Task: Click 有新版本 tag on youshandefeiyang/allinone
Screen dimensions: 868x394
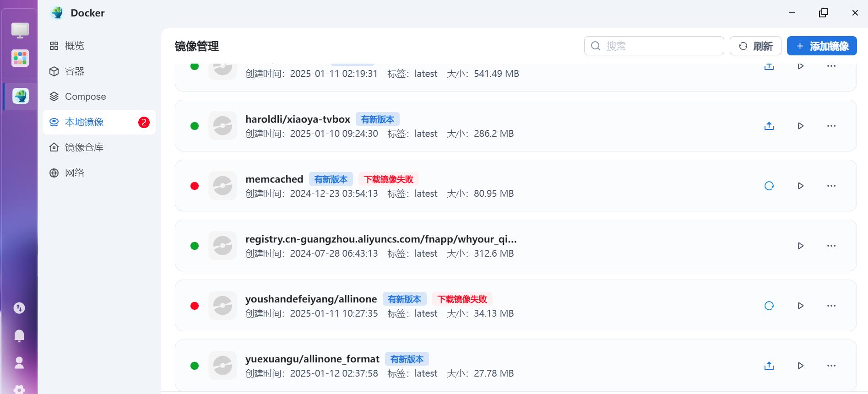Action: [405, 299]
